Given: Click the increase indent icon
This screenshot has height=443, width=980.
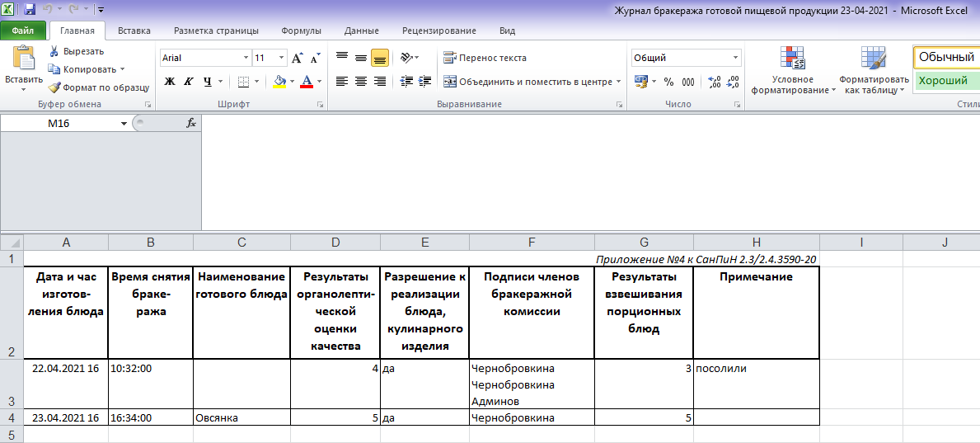Looking at the screenshot, I should tap(425, 82).
